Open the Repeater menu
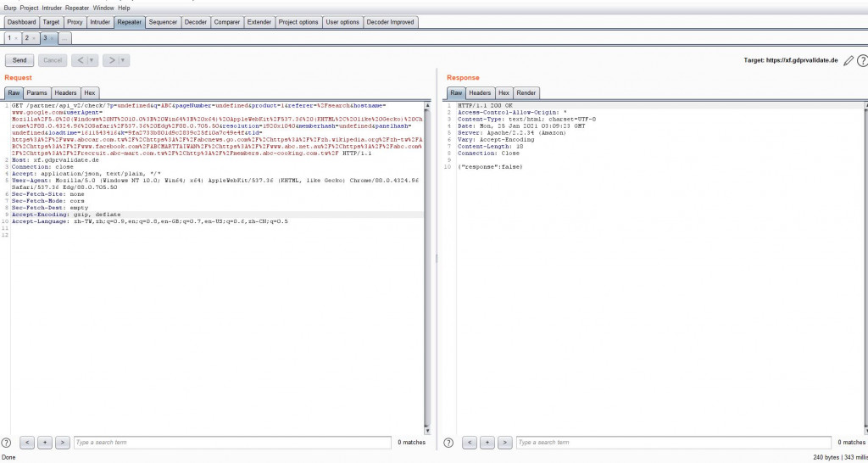The height and width of the screenshot is (463, 868). (77, 8)
